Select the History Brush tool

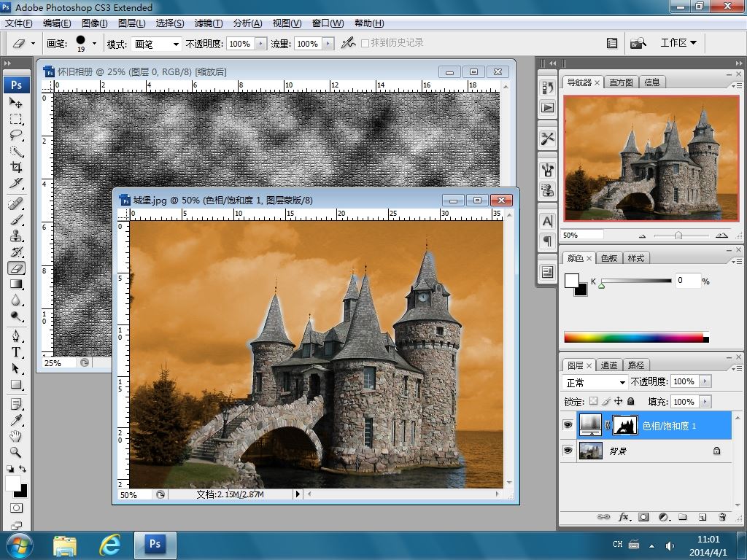click(16, 252)
